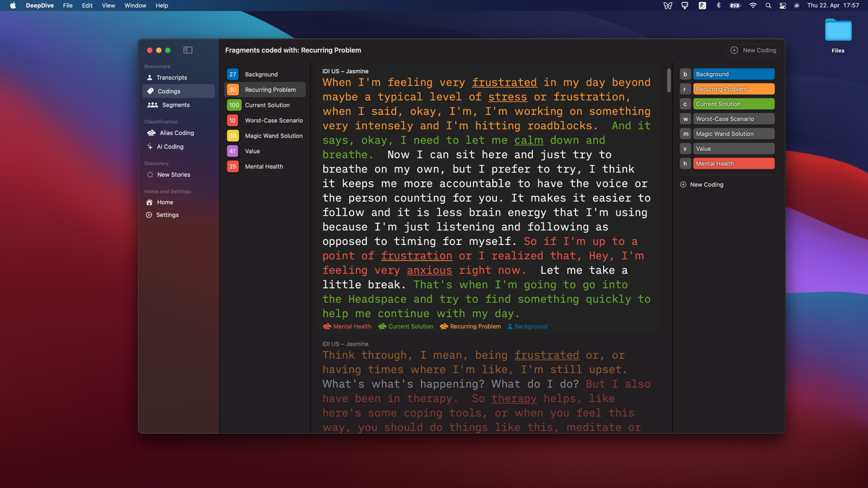Select Mental Health badge numbered 25
Image resolution: width=868 pixels, height=488 pixels.
point(232,166)
